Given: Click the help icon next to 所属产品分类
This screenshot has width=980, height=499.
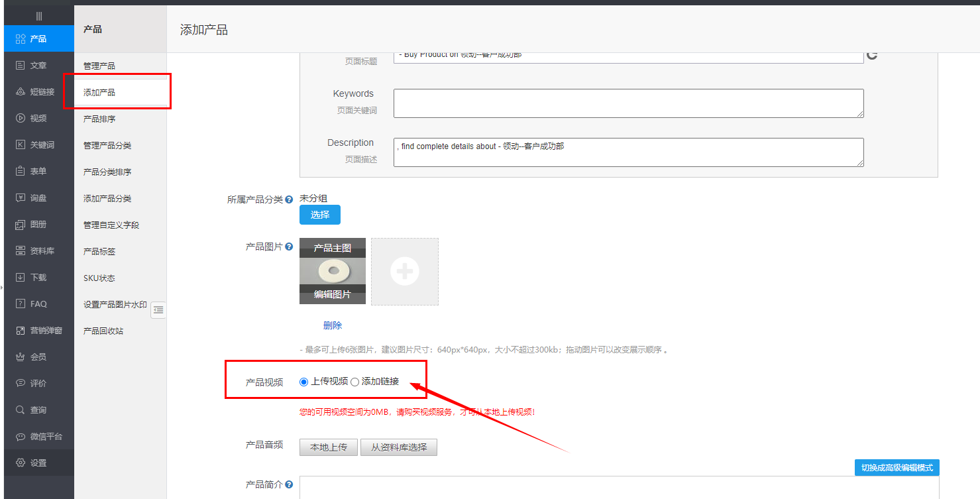Looking at the screenshot, I should tap(289, 199).
